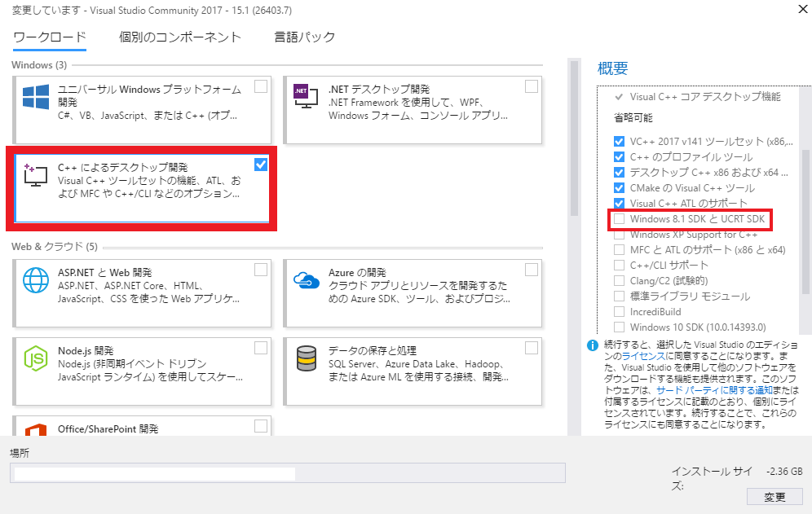Uncheck CMake の Visual C++ ツール option
The width and height of the screenshot is (812, 514).
619,188
